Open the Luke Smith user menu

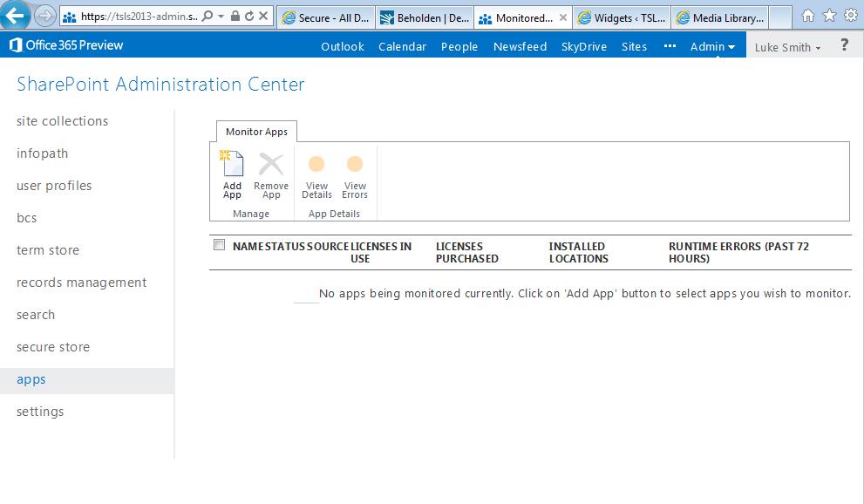(787, 47)
